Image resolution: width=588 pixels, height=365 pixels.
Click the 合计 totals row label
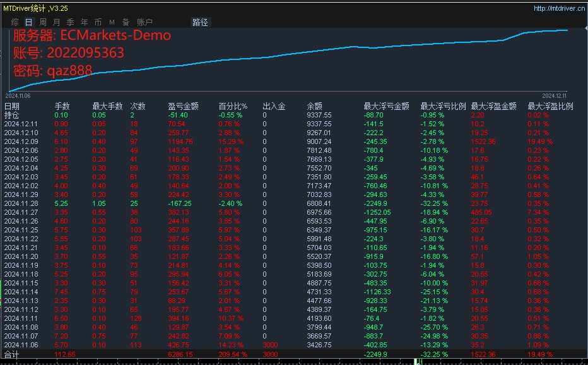11,354
